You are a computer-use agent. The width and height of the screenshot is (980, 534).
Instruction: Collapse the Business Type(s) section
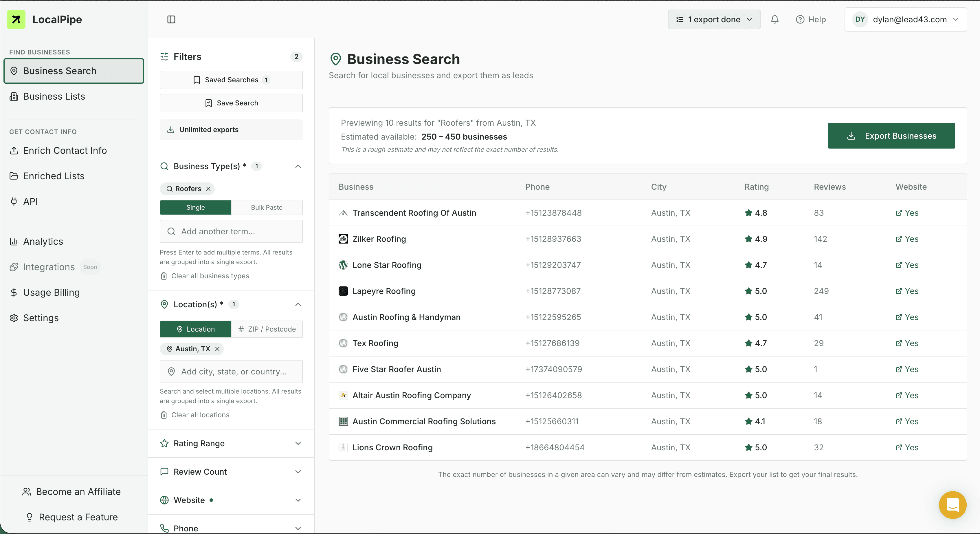[x=298, y=166]
